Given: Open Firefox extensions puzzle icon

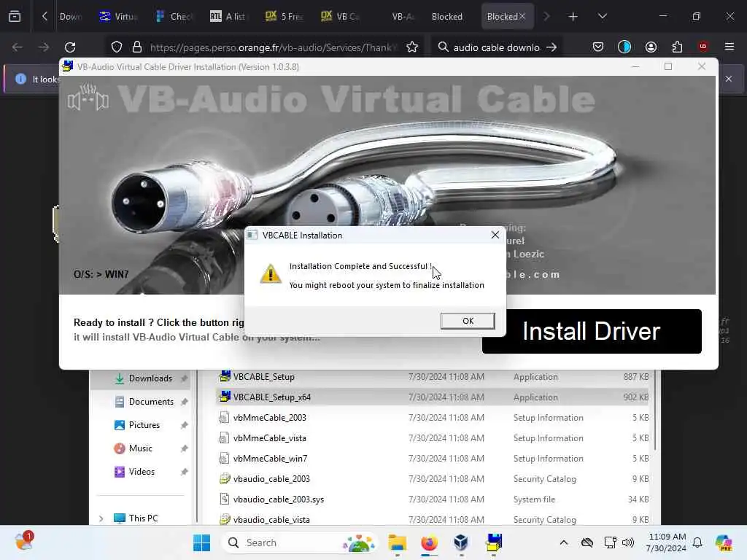Looking at the screenshot, I should pos(677,47).
